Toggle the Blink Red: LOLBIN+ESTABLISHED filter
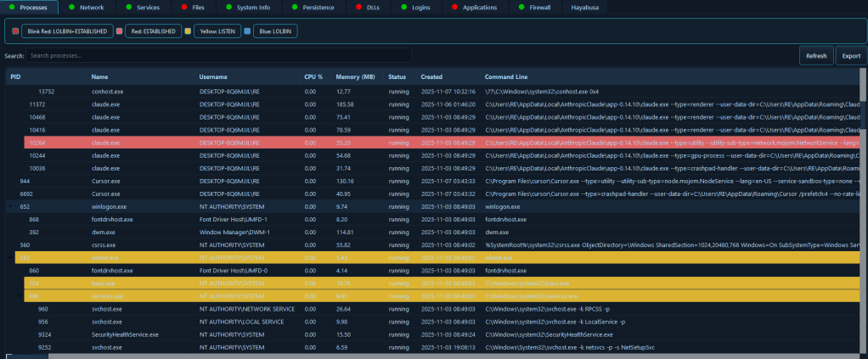Viewport: 868px width, 359px height. pyautogui.click(x=67, y=31)
